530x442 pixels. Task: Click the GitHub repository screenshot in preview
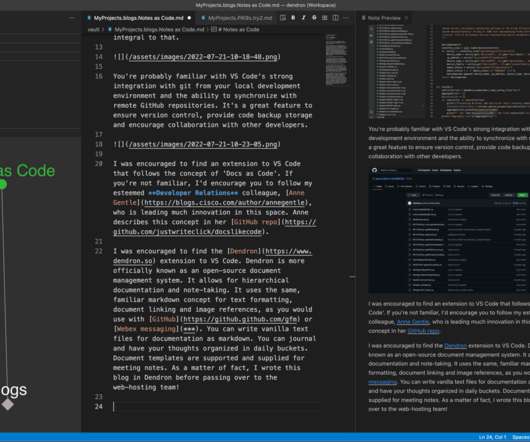[449, 230]
